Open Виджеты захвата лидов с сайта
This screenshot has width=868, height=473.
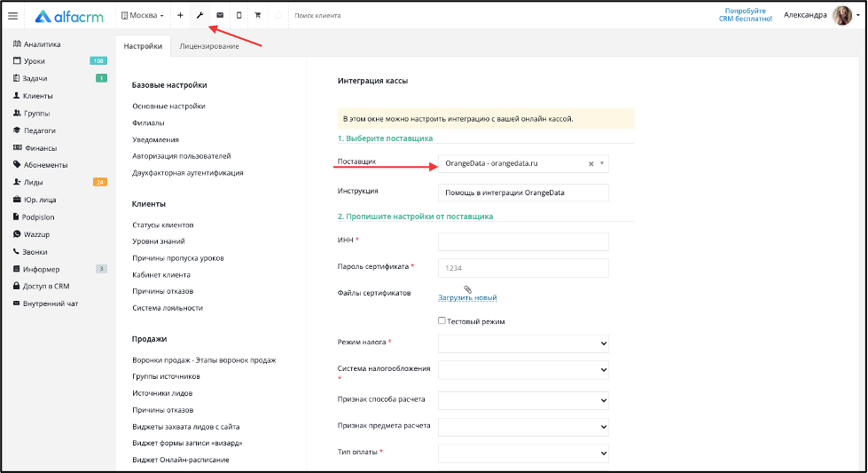186,427
